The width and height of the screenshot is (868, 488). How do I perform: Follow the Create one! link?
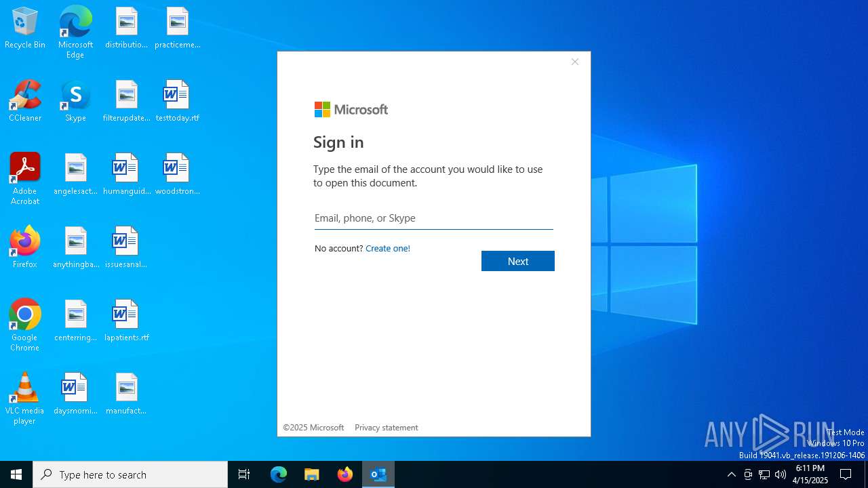point(388,248)
